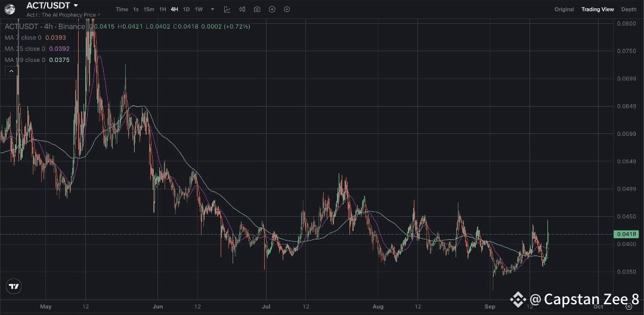Viewport: 644px width, 315px height.
Task: Select the MA 25 close indicator legend
Action: 37,49
